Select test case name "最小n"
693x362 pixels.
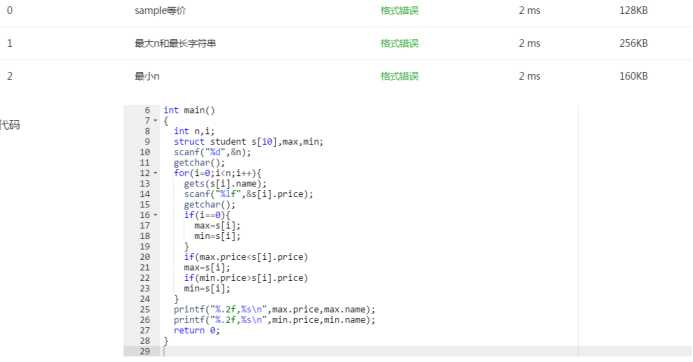tap(147, 76)
